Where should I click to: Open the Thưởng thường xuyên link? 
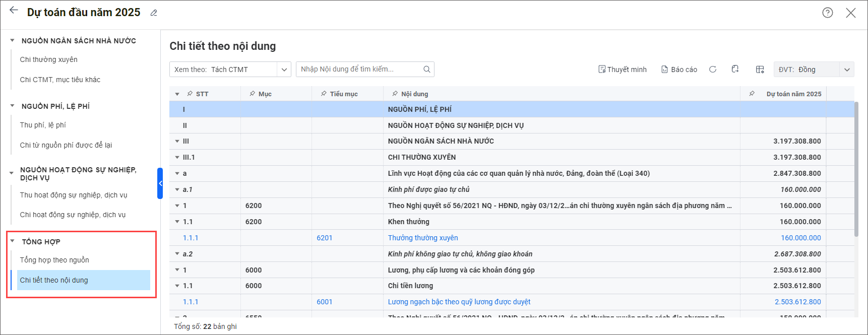[423, 238]
